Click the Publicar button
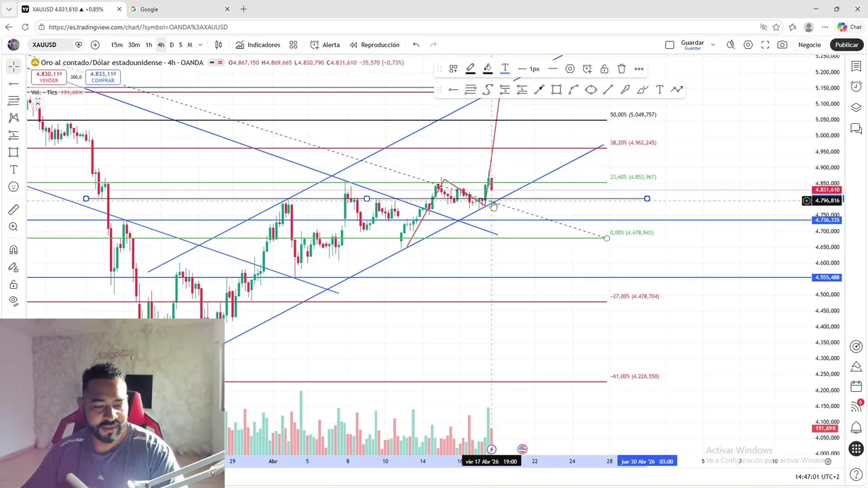The image size is (868, 488). tap(846, 45)
